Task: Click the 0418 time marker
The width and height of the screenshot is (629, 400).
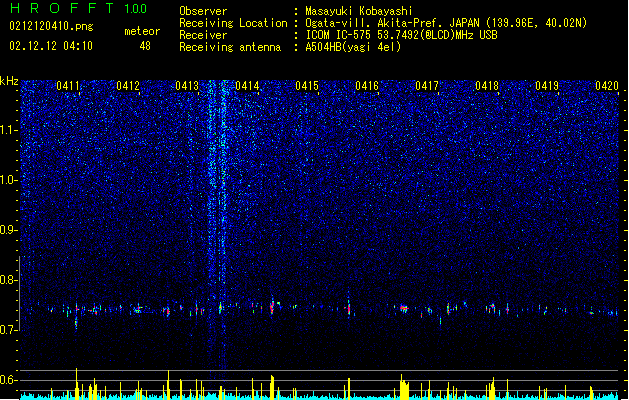Action: pyautogui.click(x=487, y=86)
